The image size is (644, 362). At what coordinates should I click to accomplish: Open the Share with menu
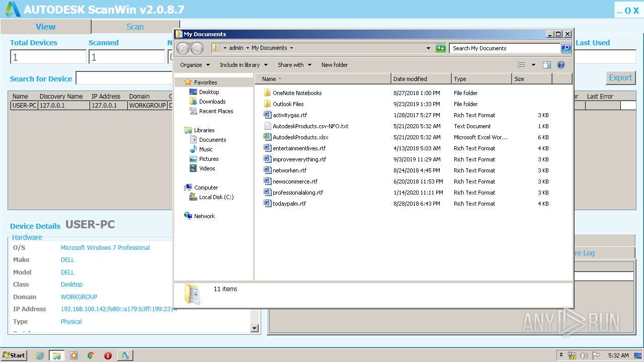294,65
